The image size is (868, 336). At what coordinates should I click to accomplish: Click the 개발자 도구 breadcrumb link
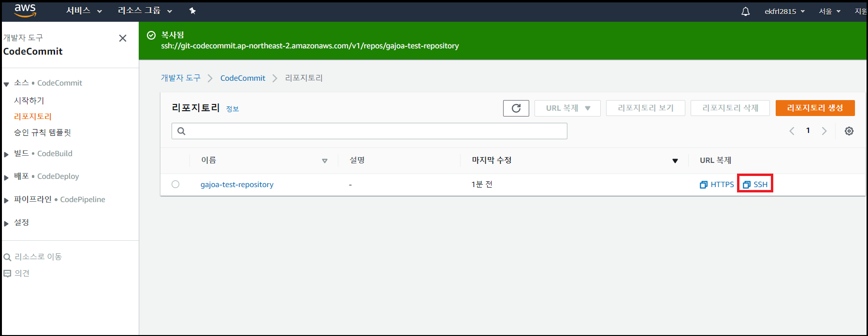[181, 78]
